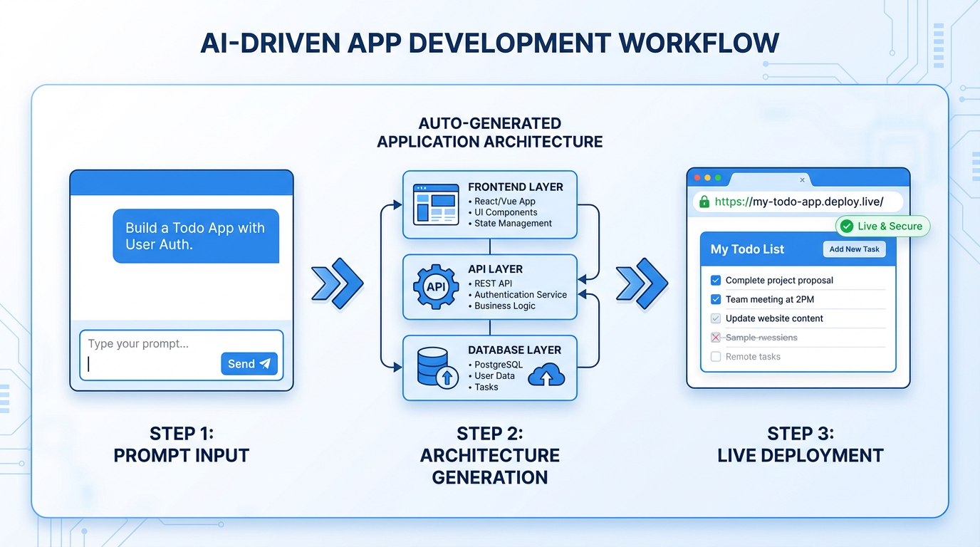Uncheck the Complete project proposal task
This screenshot has width=980, height=547.
(x=716, y=280)
